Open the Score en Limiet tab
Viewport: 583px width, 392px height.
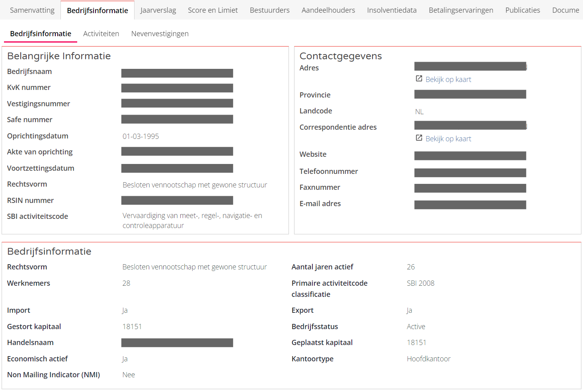[x=213, y=10]
